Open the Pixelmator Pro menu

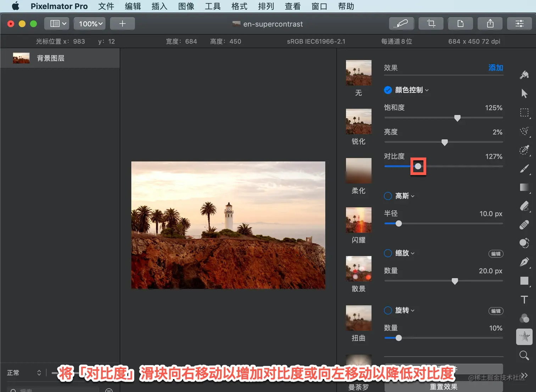pyautogui.click(x=59, y=6)
